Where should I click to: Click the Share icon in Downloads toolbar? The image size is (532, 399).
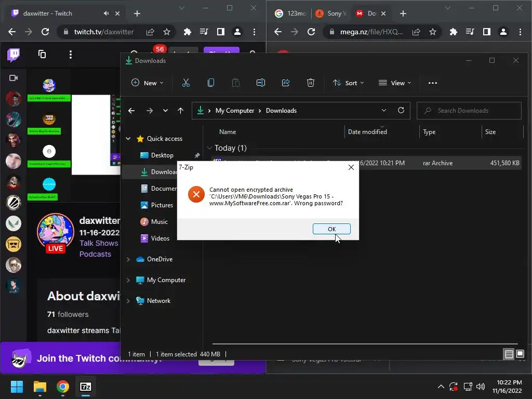[x=286, y=83]
